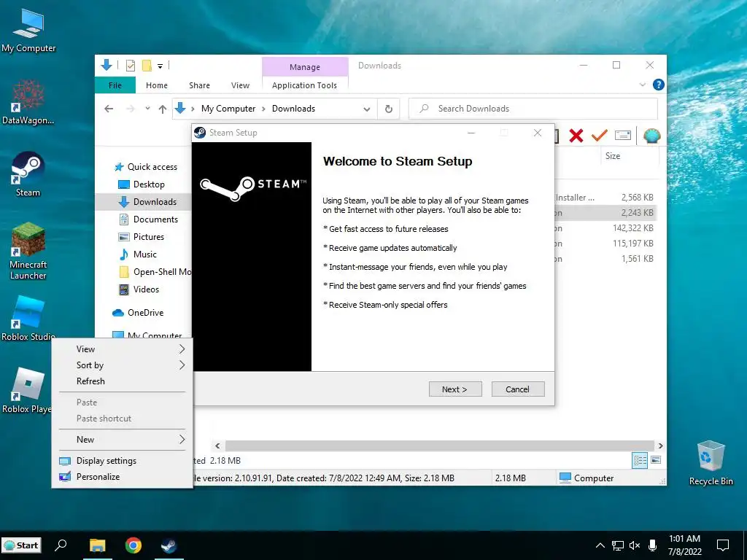Open My Computer desktop icon
Screen dimensions: 747x560
28,31
